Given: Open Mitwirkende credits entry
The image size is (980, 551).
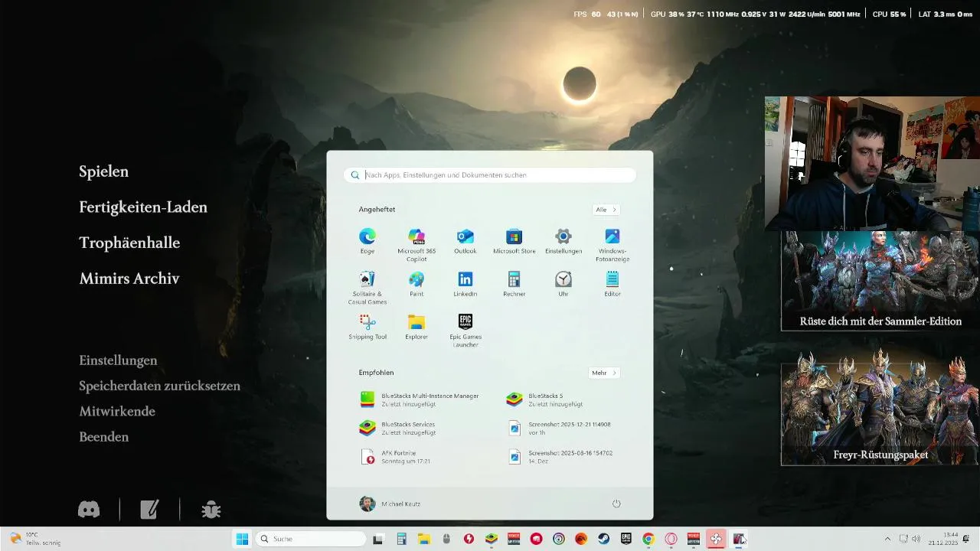Looking at the screenshot, I should [x=117, y=411].
